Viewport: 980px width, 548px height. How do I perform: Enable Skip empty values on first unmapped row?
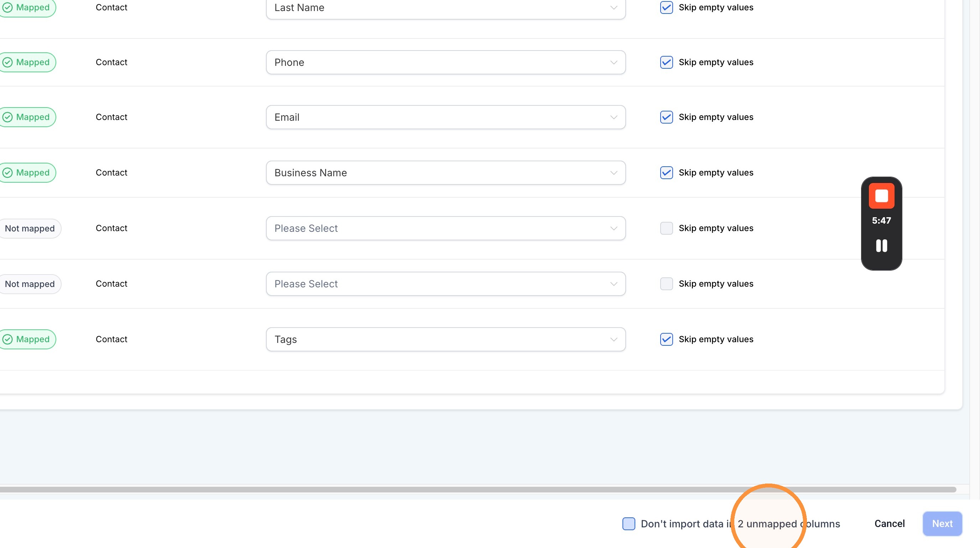666,228
